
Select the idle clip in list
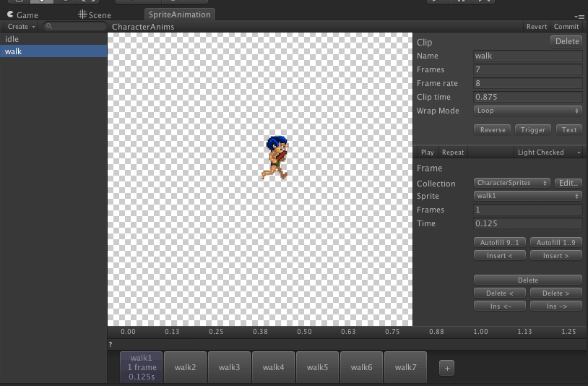coord(53,39)
